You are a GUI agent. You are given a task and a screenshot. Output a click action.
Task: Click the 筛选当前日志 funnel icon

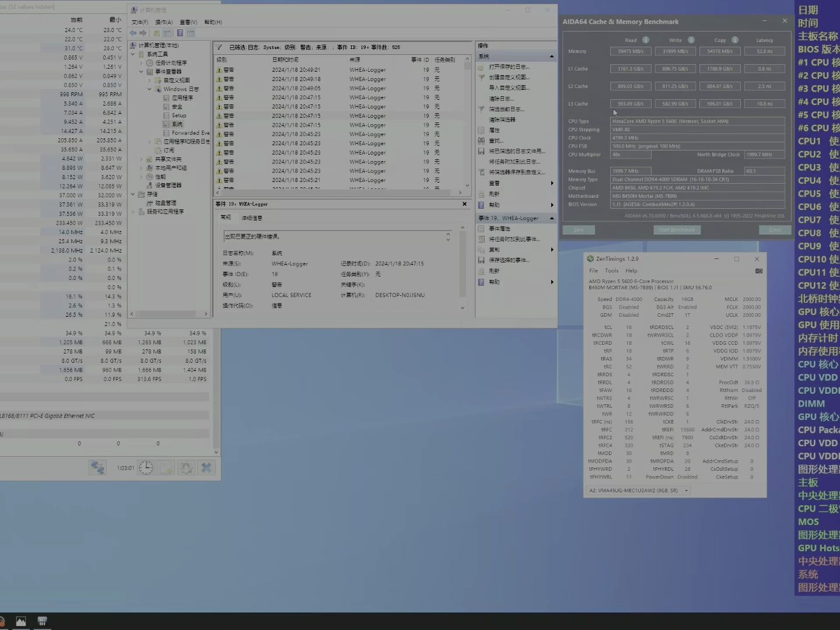click(x=481, y=109)
